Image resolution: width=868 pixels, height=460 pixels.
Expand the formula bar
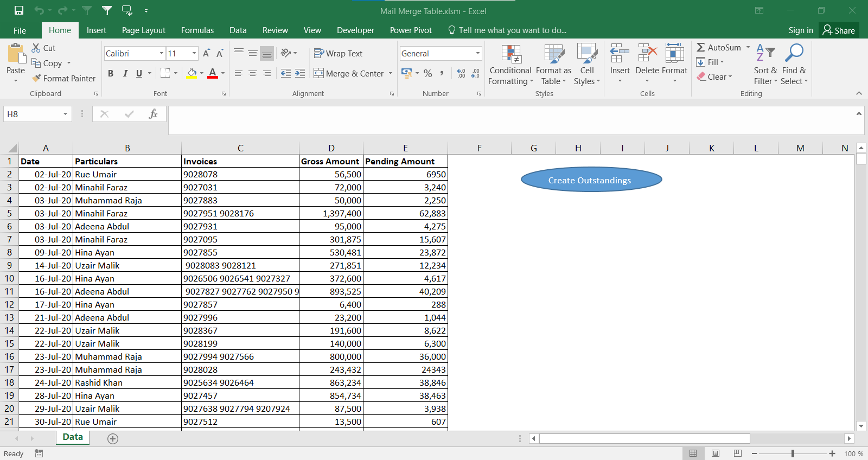(859, 114)
